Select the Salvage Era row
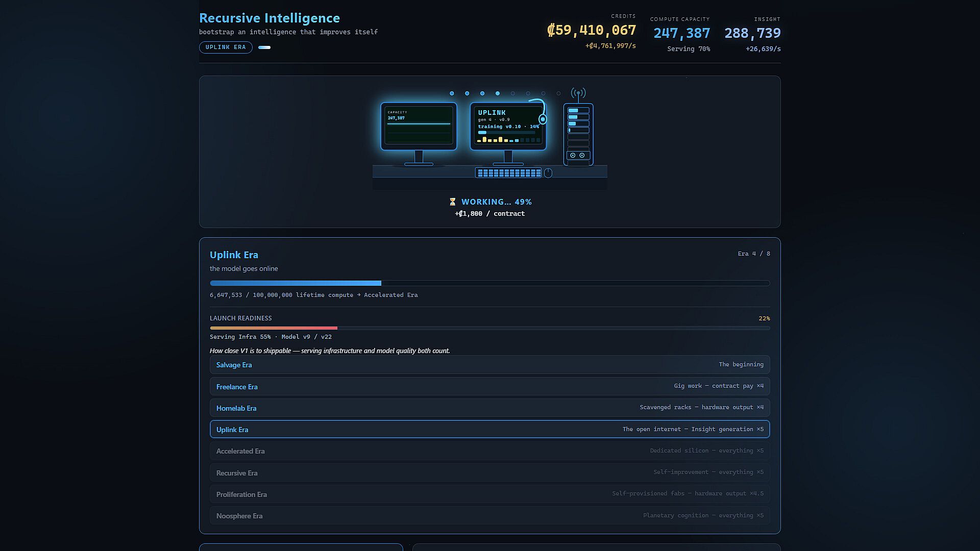Screen dimensions: 980x551 [490, 365]
